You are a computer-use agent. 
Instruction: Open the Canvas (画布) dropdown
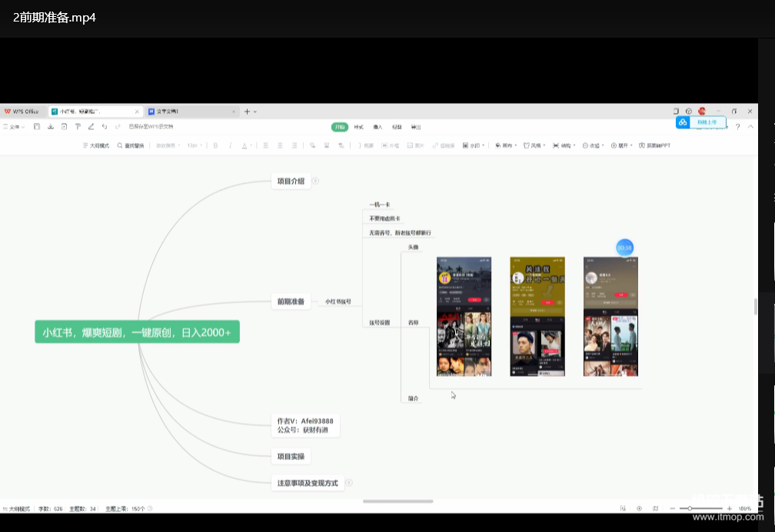pyautogui.click(x=506, y=145)
